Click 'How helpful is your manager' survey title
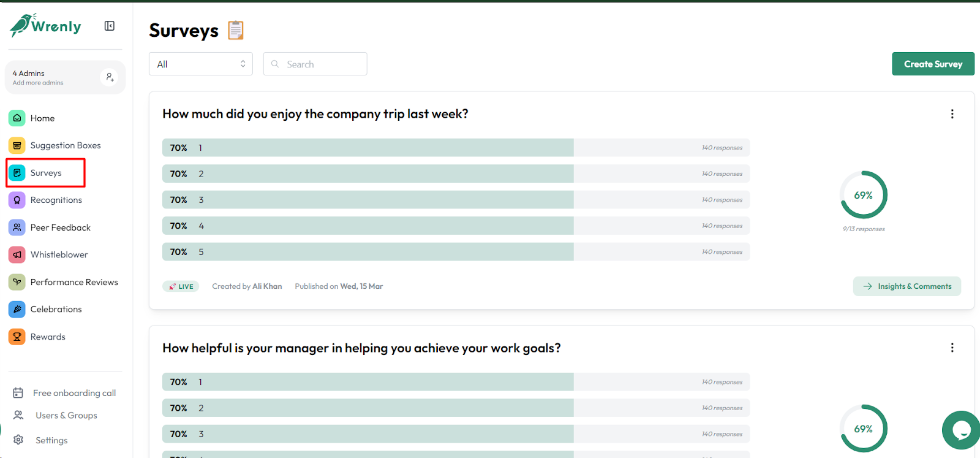This screenshot has height=458, width=980. coord(361,348)
